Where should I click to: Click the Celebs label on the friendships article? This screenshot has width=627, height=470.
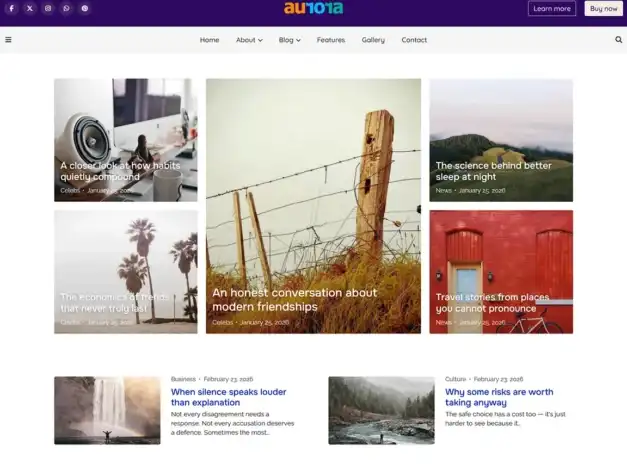(x=222, y=322)
